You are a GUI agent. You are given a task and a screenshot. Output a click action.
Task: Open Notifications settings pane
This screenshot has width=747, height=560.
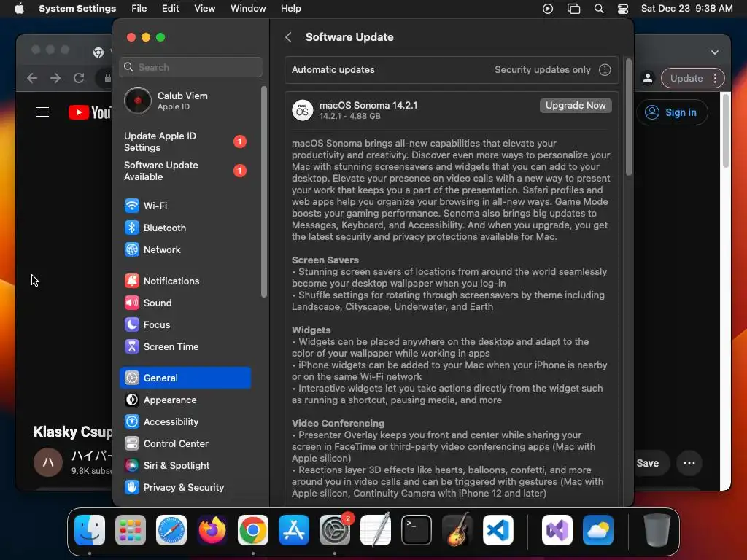(x=185, y=281)
